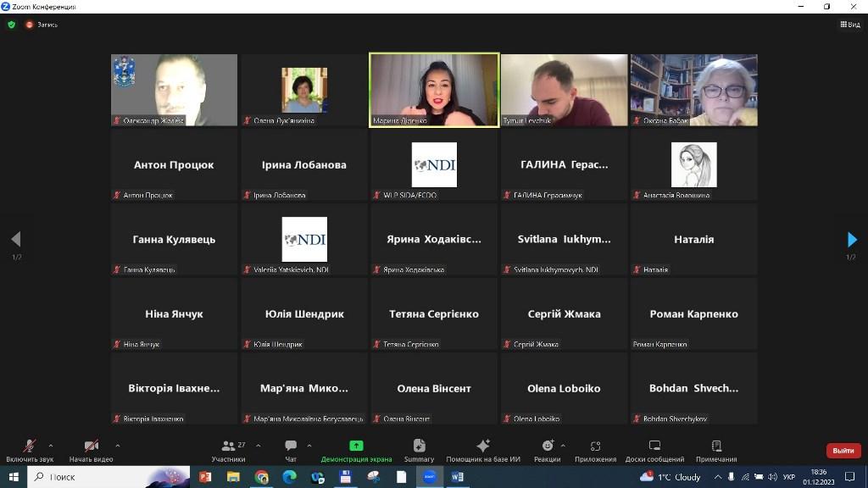The width and height of the screenshot is (868, 488).
Task: Select Анастасія avatar tile
Action: tap(693, 164)
